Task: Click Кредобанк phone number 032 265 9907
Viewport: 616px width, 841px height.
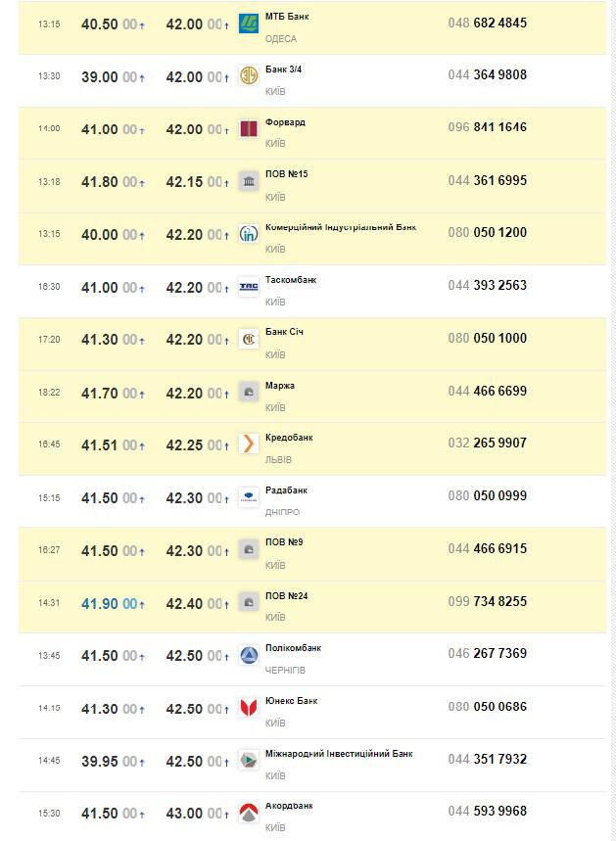Action: (487, 443)
